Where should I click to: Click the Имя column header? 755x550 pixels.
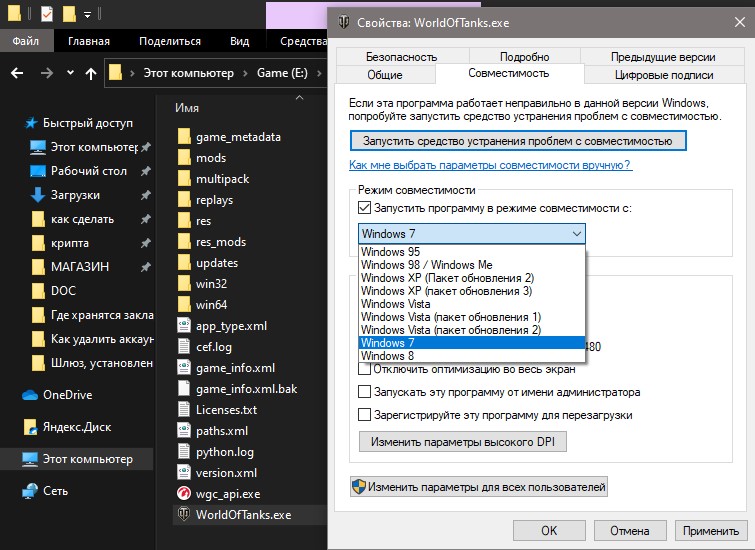tap(187, 108)
